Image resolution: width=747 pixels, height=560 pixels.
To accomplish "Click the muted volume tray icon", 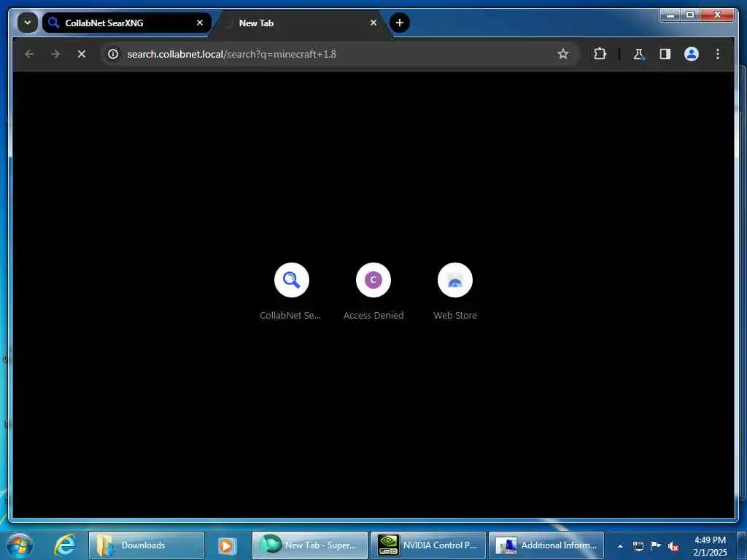I will tap(673, 547).
